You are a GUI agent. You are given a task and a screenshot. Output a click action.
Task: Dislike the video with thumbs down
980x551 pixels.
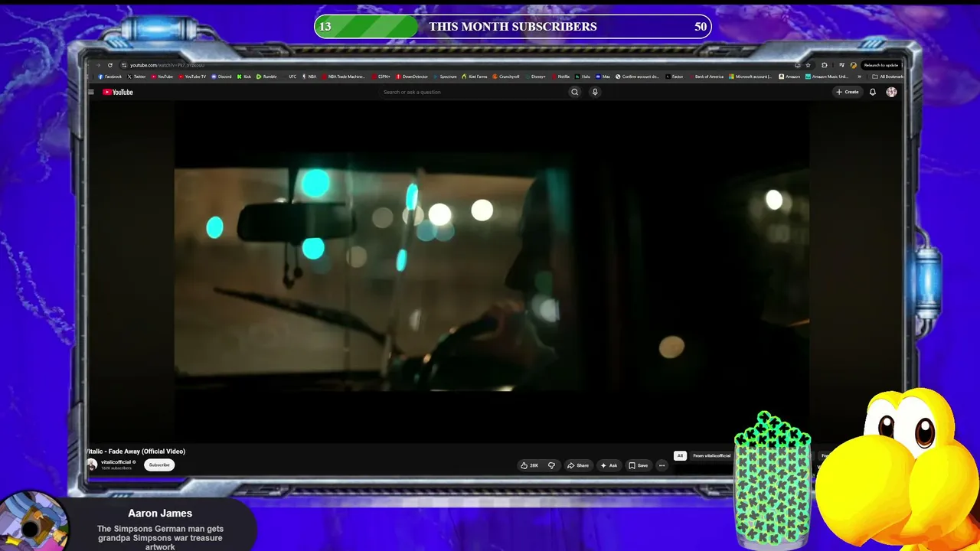point(551,465)
